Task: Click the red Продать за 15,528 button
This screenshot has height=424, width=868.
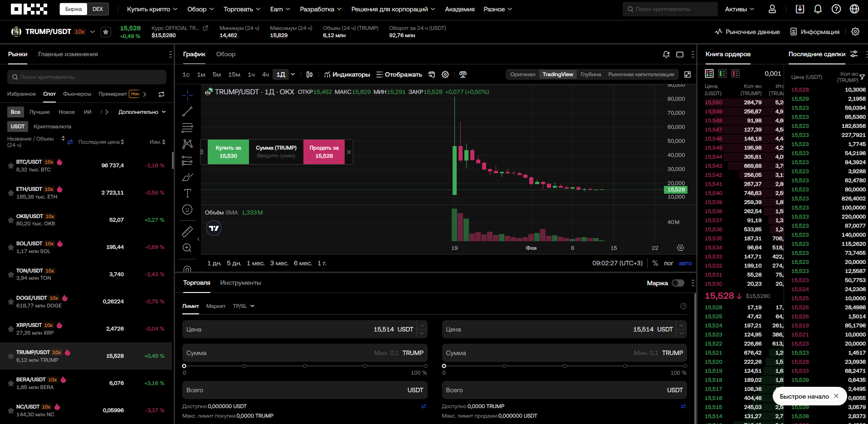Action: point(324,152)
